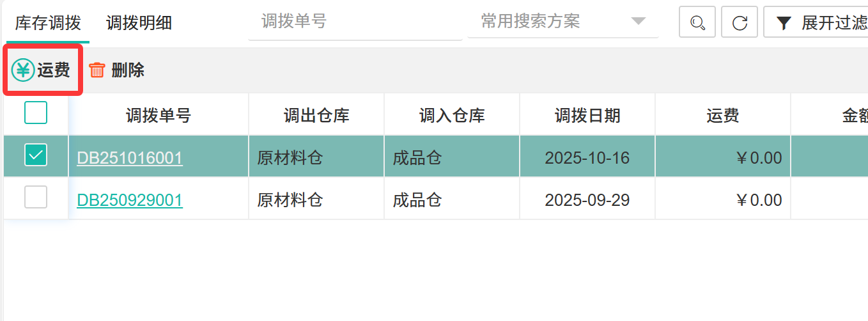Open the 常用搜索方案 dropdown
Image resolution: width=868 pixels, height=321 pixels.
click(550, 22)
